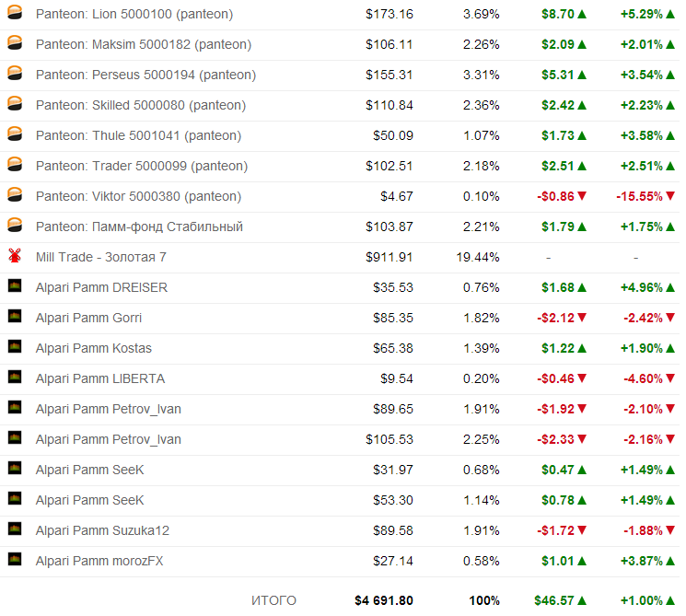Click the Panteon icon beside Perseus 5000194
Viewport: 686px width, 616px height.
point(15,73)
